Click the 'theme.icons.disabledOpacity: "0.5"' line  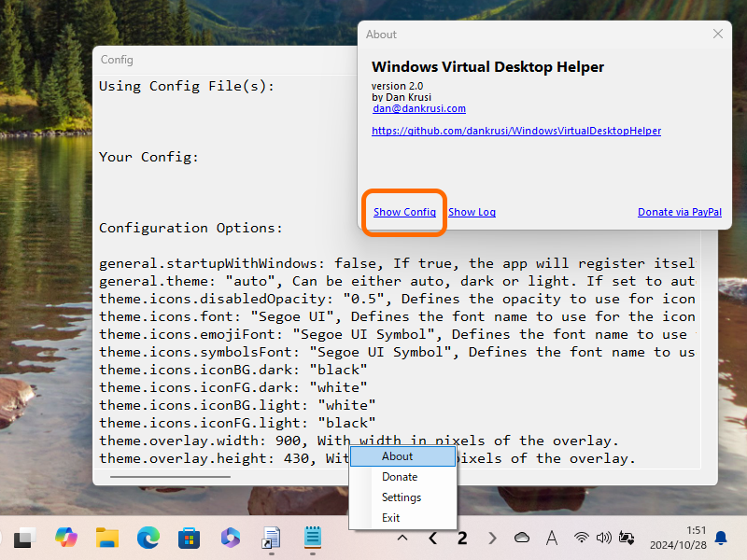[398, 299]
